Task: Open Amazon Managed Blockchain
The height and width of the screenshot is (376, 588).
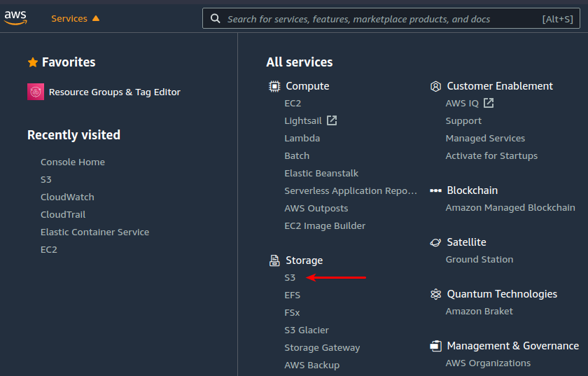Action: tap(510, 207)
